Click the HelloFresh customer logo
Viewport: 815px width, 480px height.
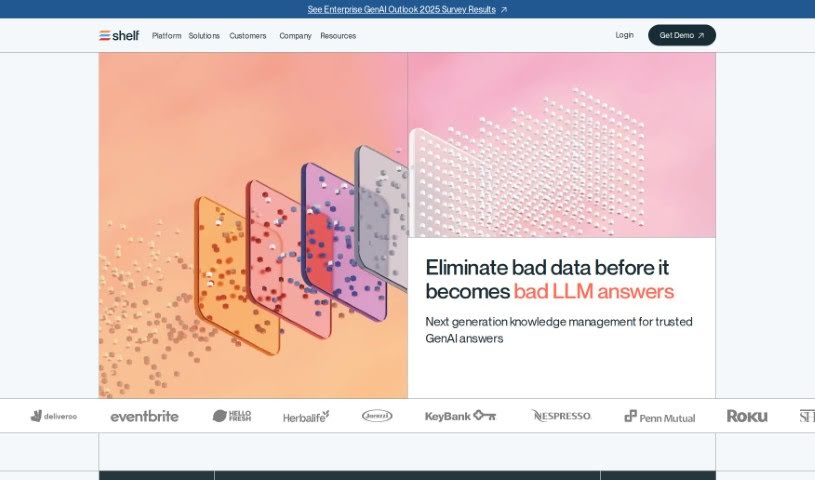click(x=232, y=416)
